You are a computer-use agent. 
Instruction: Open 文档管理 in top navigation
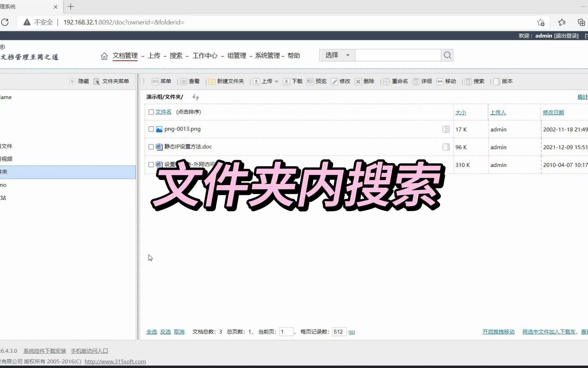point(125,56)
